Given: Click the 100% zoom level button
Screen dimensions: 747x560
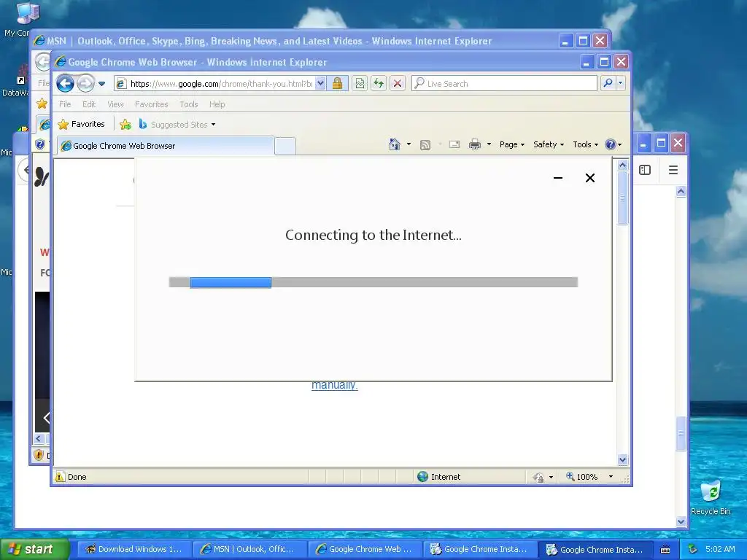Looking at the screenshot, I should click(x=581, y=477).
